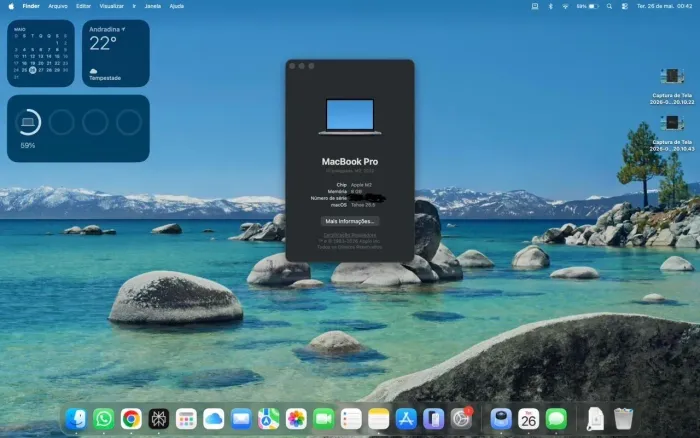Open the Mail app in Dock
Image resolution: width=700 pixels, height=438 pixels.
click(241, 419)
